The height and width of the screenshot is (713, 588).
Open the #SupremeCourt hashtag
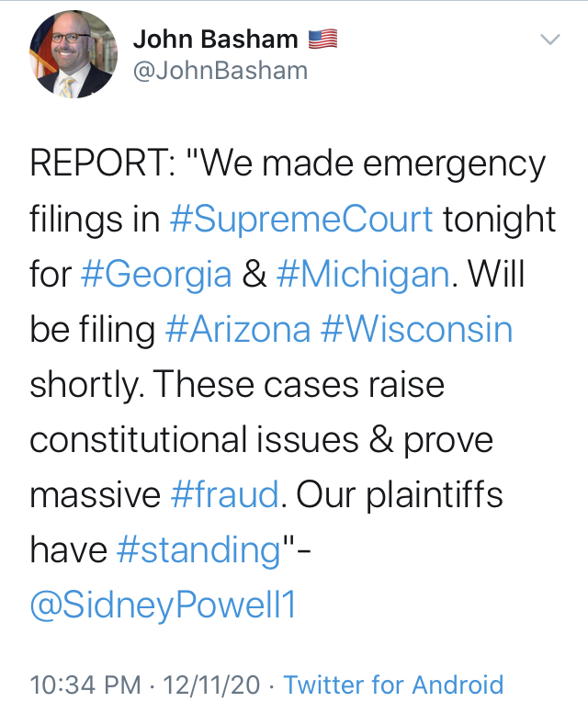pos(301,220)
